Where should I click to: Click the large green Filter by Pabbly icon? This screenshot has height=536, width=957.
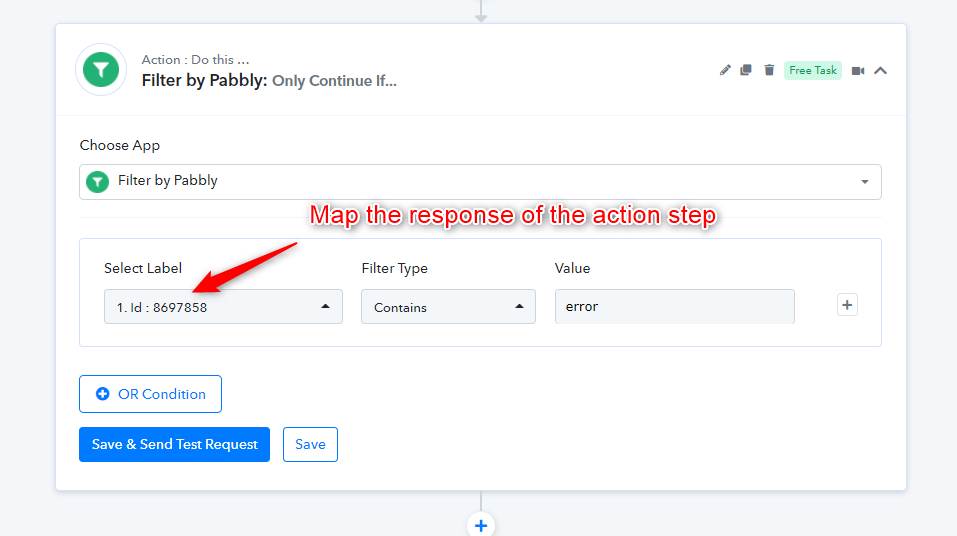click(x=101, y=70)
